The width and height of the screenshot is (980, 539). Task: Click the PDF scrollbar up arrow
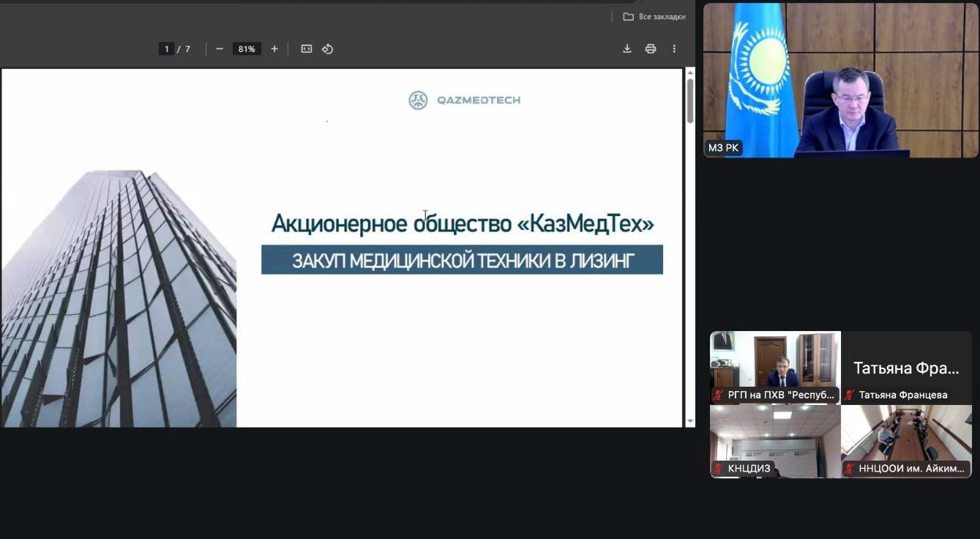pyautogui.click(x=689, y=73)
